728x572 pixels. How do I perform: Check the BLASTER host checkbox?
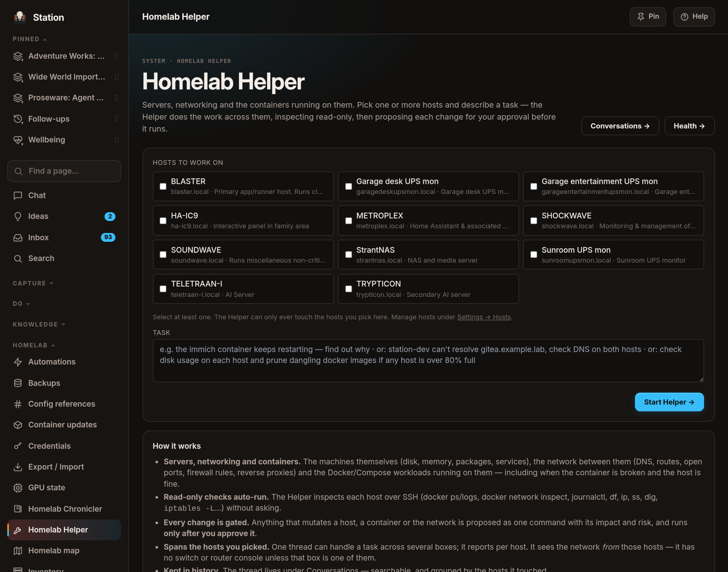pos(163,187)
